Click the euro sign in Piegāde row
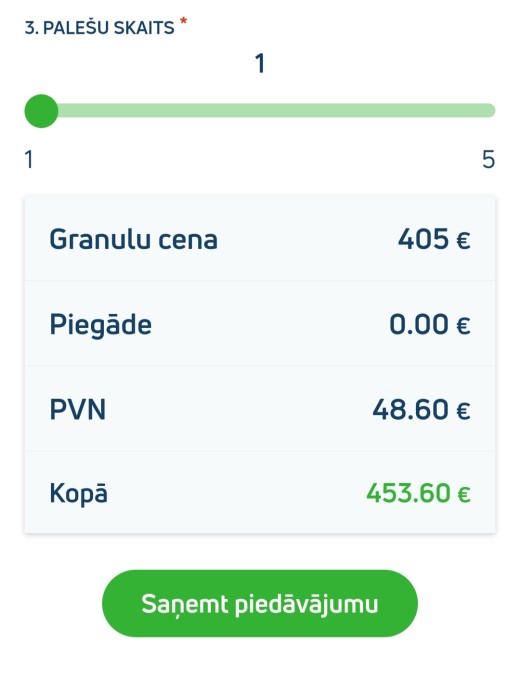The height and width of the screenshot is (683, 520). click(x=463, y=325)
